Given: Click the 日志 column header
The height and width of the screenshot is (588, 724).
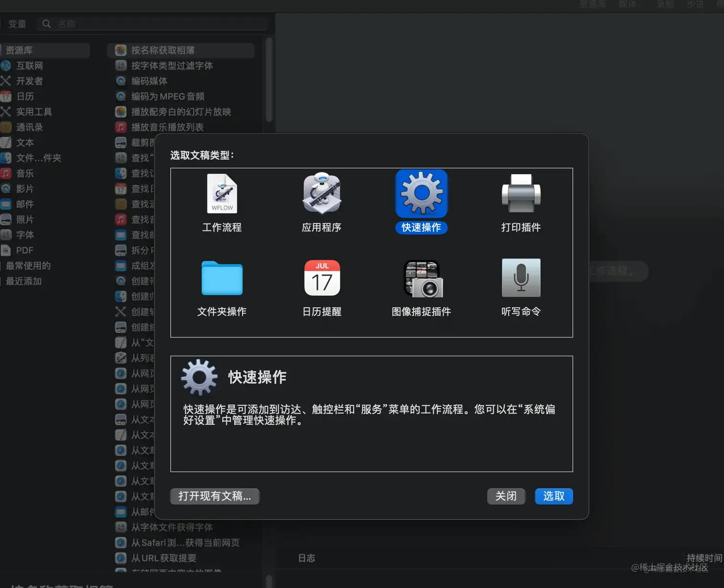Looking at the screenshot, I should tap(306, 558).
